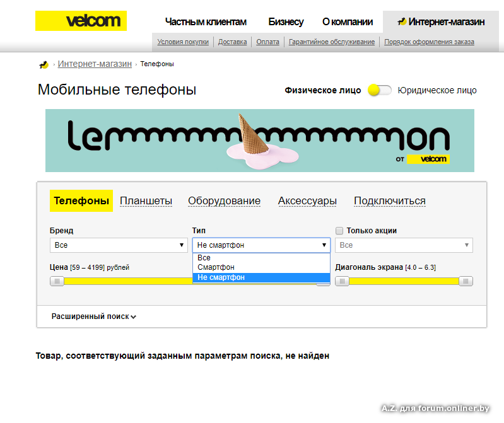This screenshot has height=423, width=504.
Task: Switch to the Подключиться tab
Action: click(390, 200)
